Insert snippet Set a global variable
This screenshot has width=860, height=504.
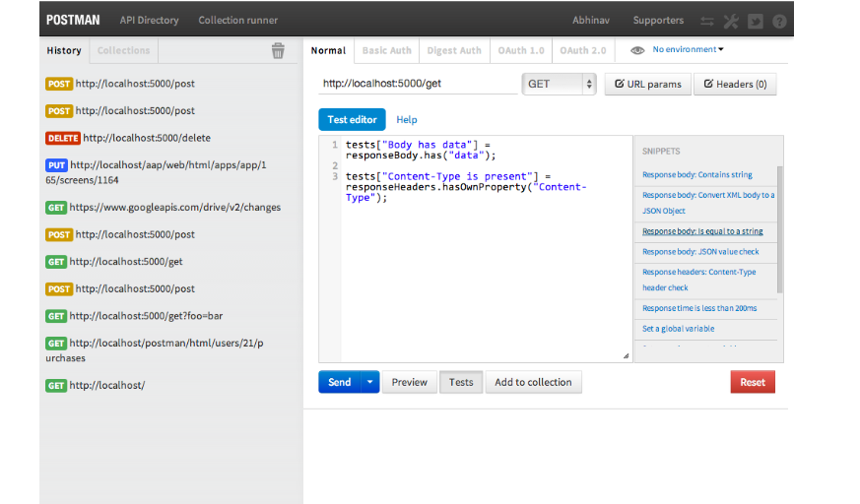(x=678, y=328)
